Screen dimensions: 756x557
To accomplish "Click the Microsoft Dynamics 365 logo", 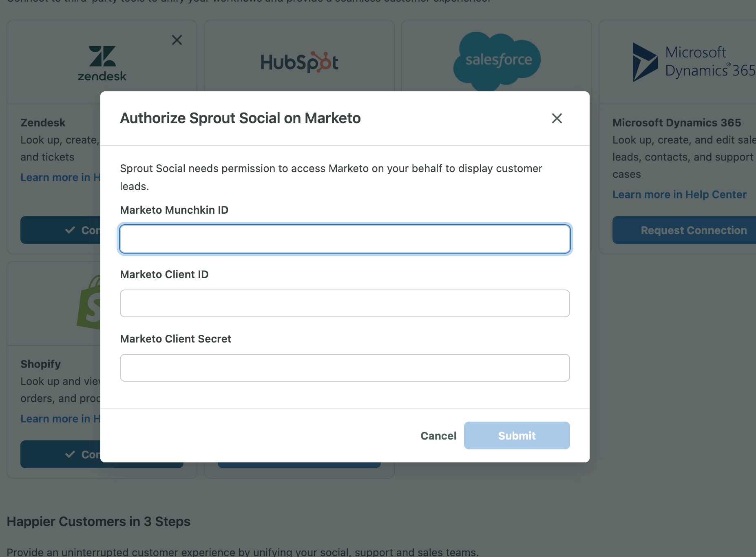I will [x=694, y=62].
